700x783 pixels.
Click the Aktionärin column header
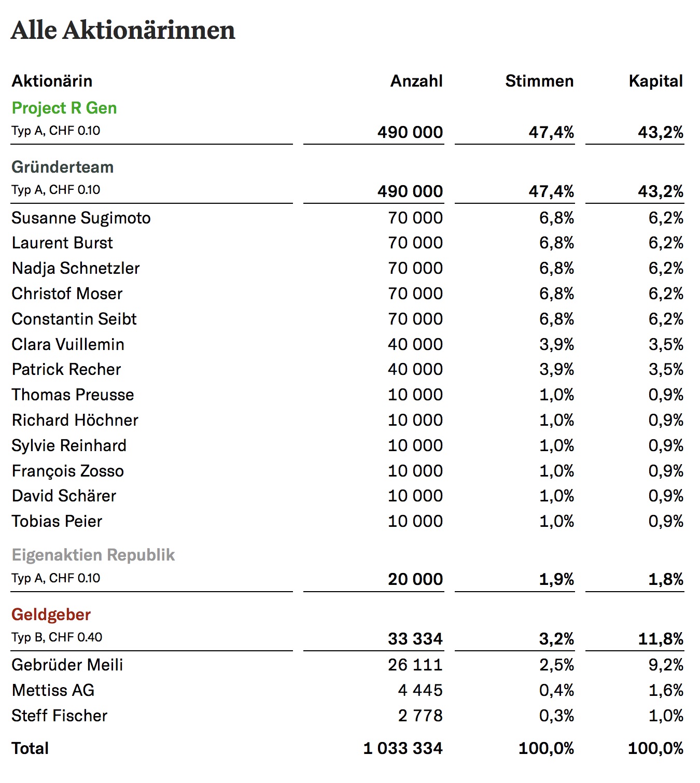pyautogui.click(x=52, y=81)
